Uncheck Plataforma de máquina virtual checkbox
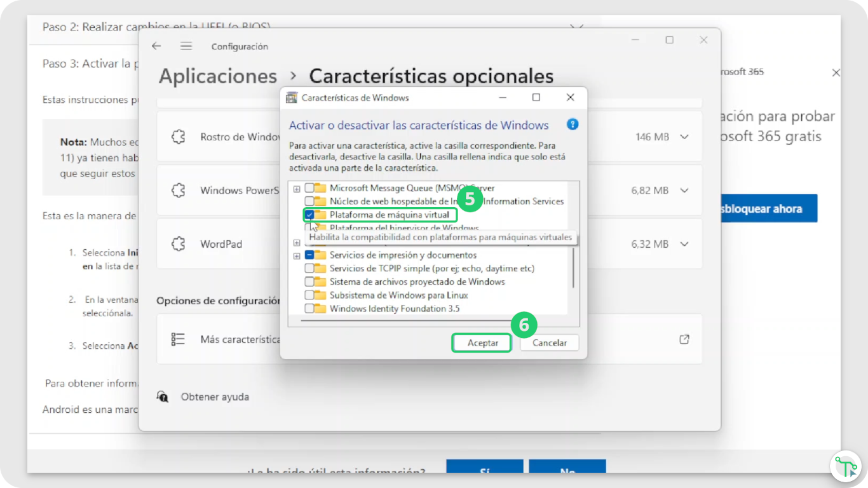Viewport: 868px width, 488px height. coord(309,215)
